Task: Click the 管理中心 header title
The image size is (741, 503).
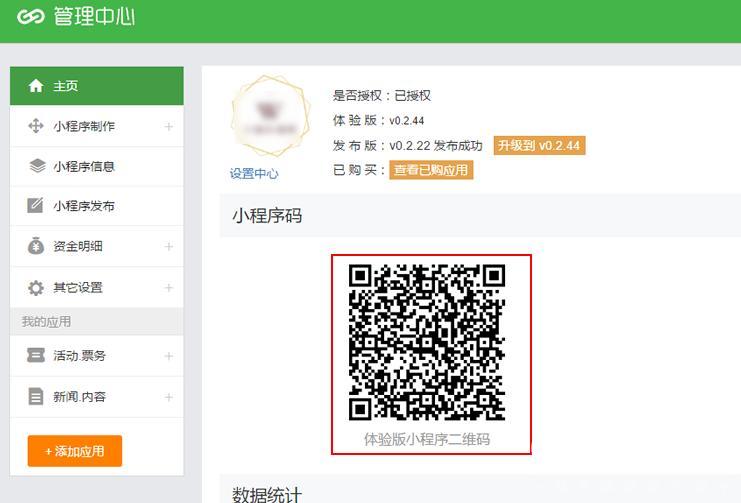Action: (94, 17)
